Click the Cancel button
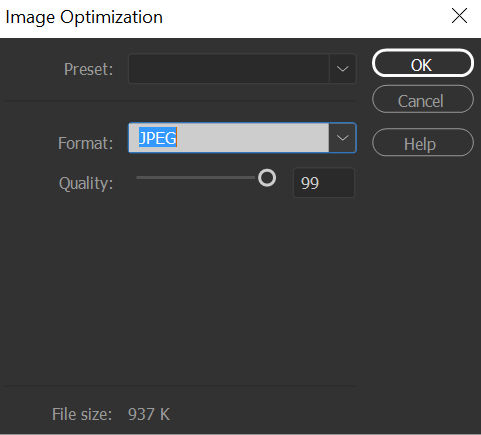 [x=422, y=99]
